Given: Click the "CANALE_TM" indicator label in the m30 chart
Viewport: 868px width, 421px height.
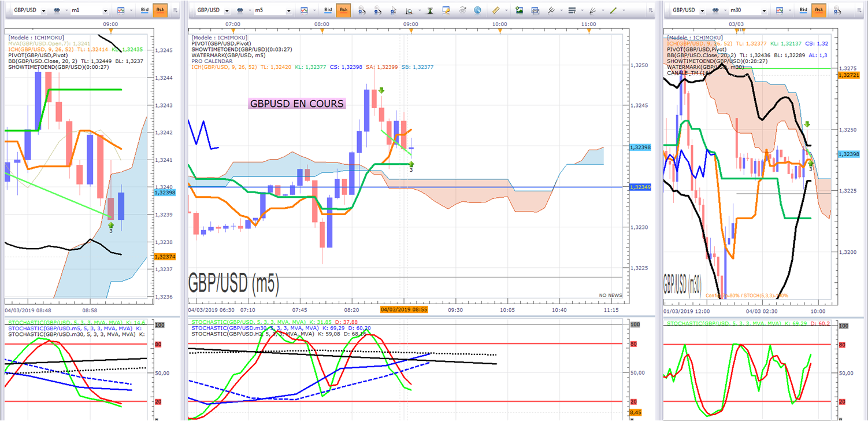Looking at the screenshot, I should point(690,73).
